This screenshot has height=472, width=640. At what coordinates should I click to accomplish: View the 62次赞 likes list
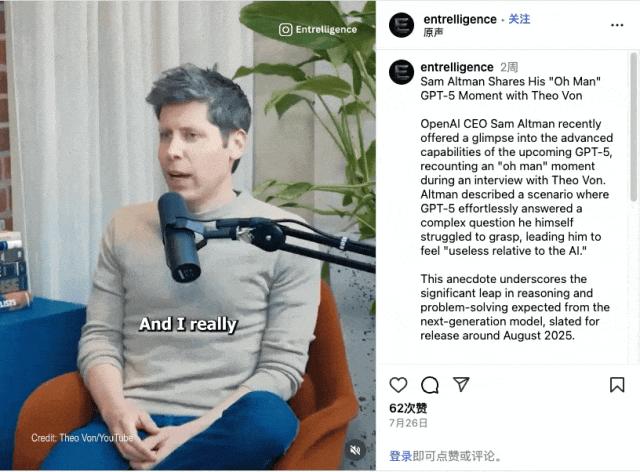pos(408,408)
